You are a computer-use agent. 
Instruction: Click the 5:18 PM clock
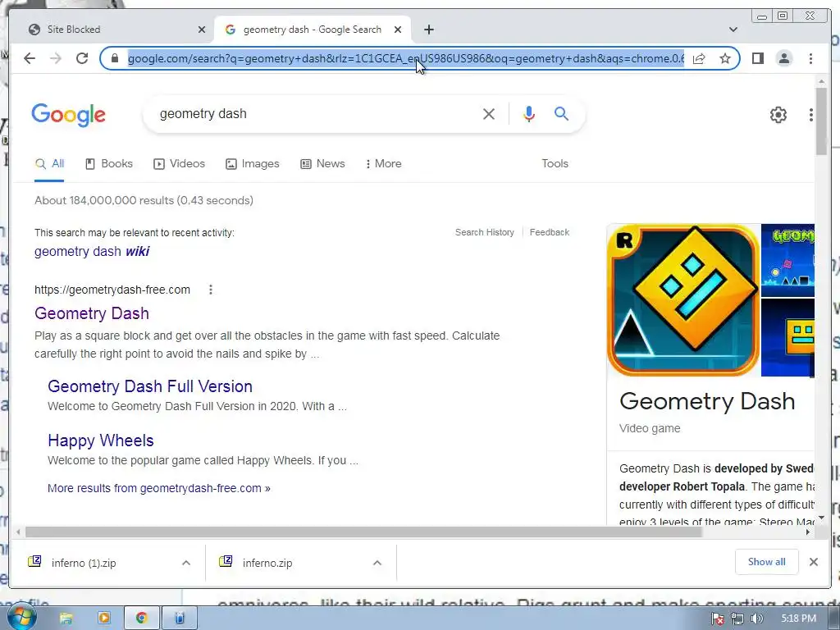tap(798, 619)
